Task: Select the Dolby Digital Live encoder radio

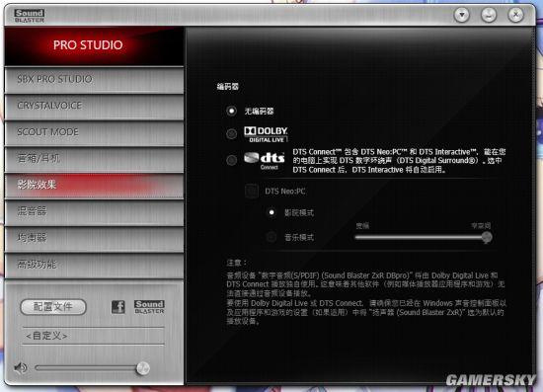Action: [231, 133]
